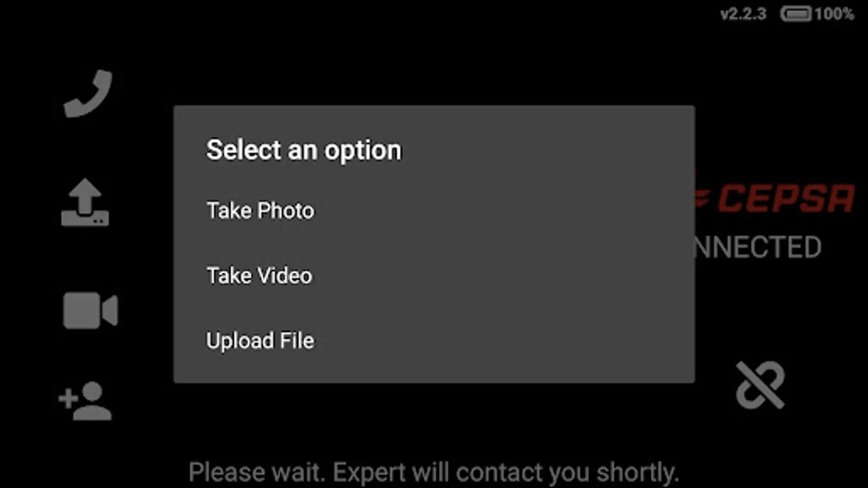Tap the dark area above the dialog
Screen dimensions: 868x488
point(434,54)
